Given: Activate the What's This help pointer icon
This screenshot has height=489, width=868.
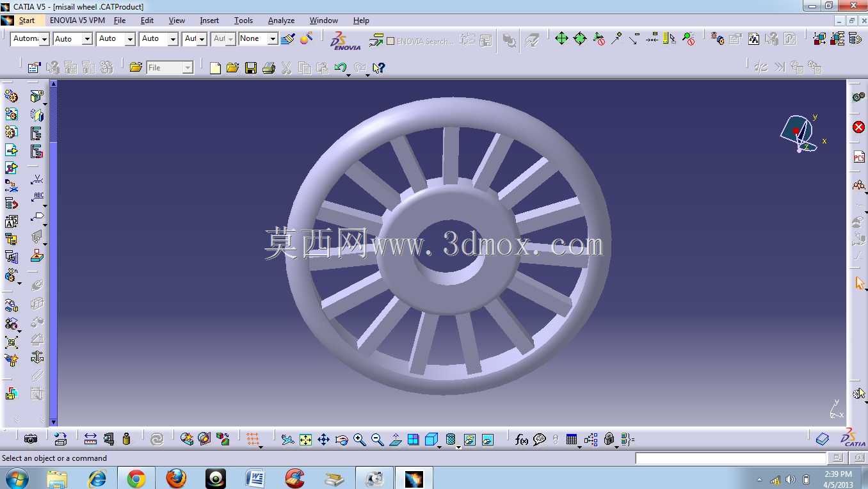Looking at the screenshot, I should click(x=378, y=68).
